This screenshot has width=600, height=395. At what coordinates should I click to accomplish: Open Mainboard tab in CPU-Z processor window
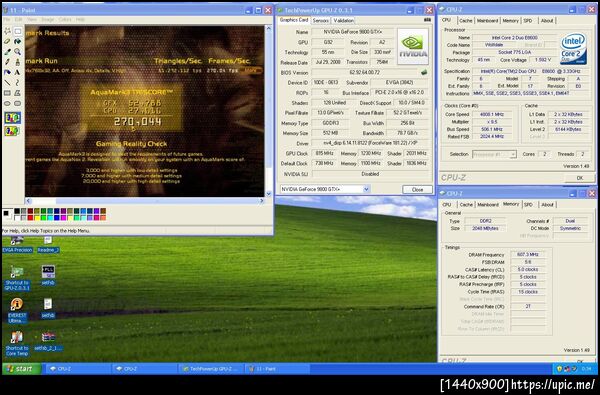[x=487, y=20]
